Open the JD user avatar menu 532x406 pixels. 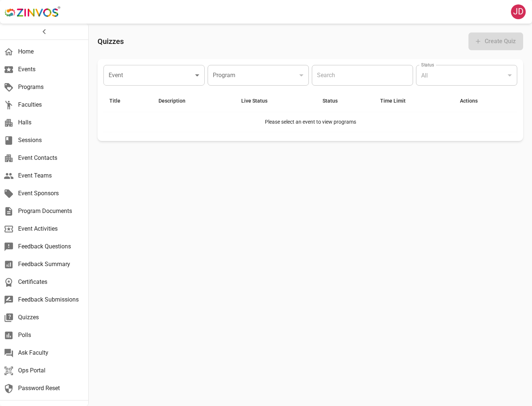pos(518,12)
